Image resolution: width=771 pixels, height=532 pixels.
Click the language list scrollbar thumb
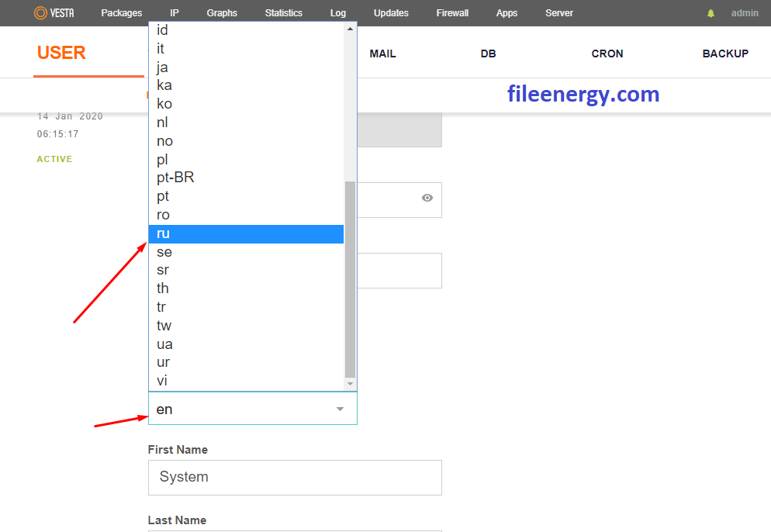coord(350,278)
